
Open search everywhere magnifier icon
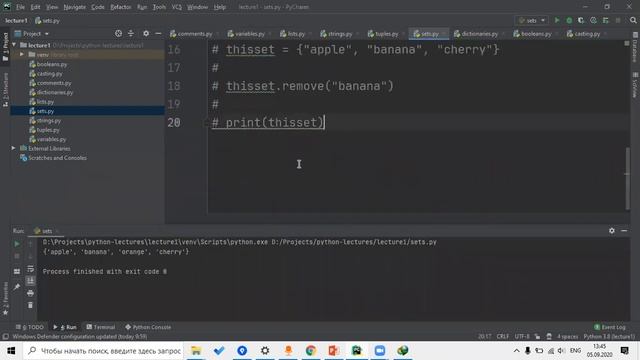tap(633, 20)
